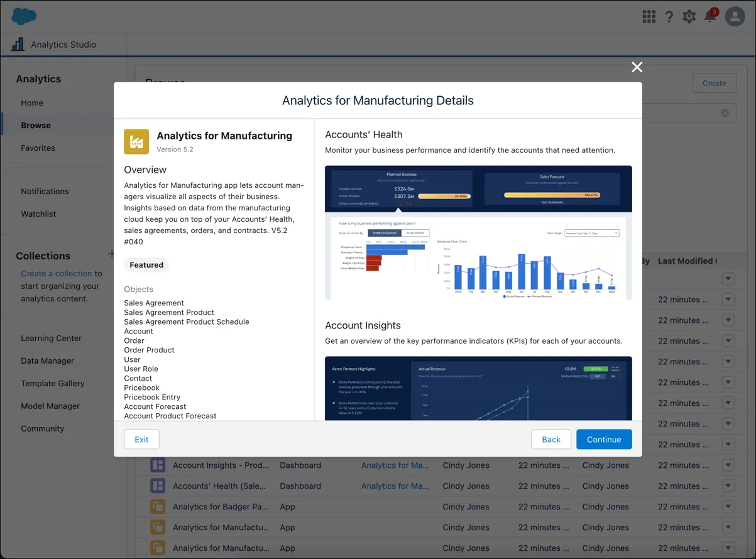Click the Accounts' Health dashboard row icon
The width and height of the screenshot is (756, 559).
tap(157, 486)
